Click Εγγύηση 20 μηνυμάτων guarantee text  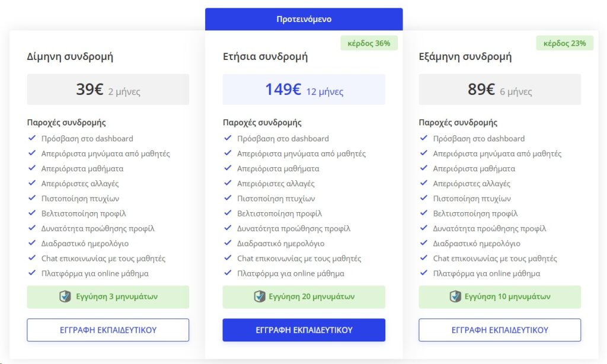[x=312, y=296]
